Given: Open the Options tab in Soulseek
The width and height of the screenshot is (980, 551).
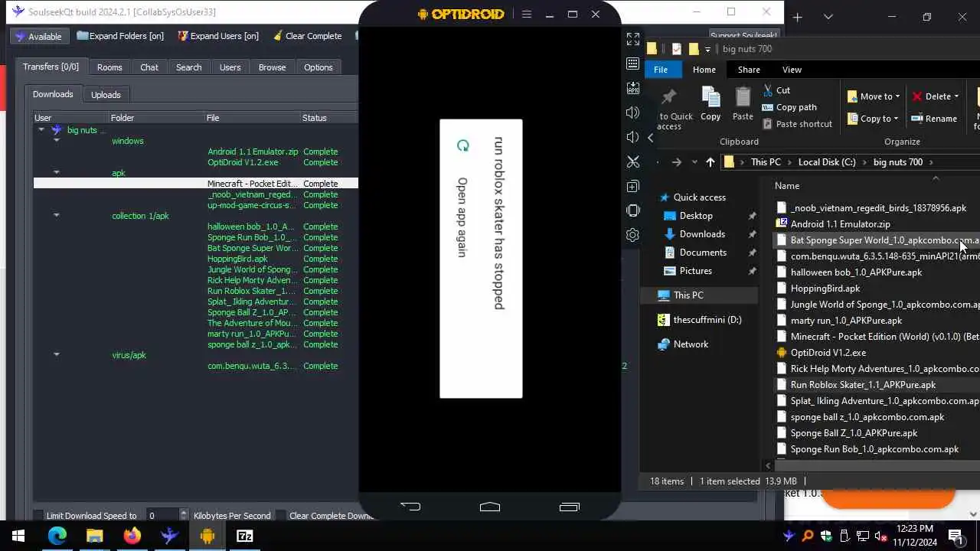Looking at the screenshot, I should [318, 67].
